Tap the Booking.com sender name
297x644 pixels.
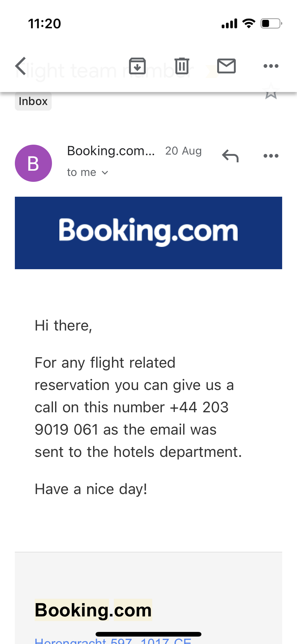coord(111,151)
